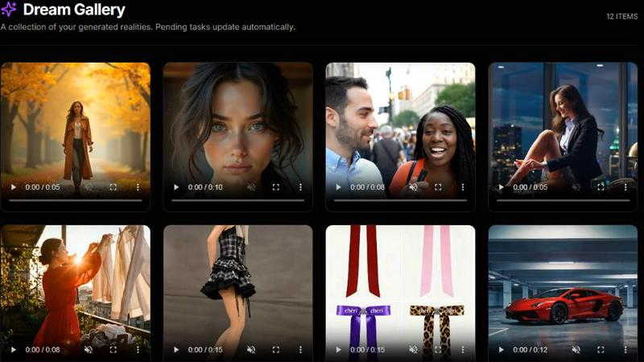644x362 pixels.
Task: Open more options on face close-up video
Action: click(x=300, y=187)
